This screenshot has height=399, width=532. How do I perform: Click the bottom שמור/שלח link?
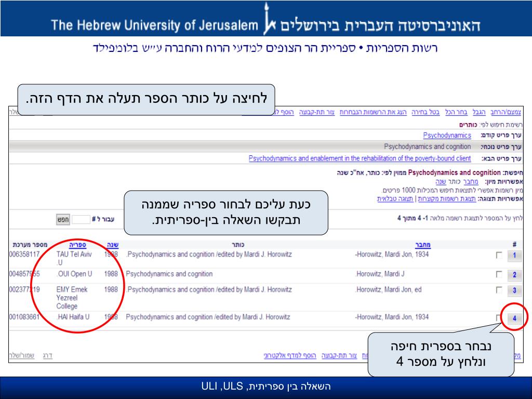21,355
